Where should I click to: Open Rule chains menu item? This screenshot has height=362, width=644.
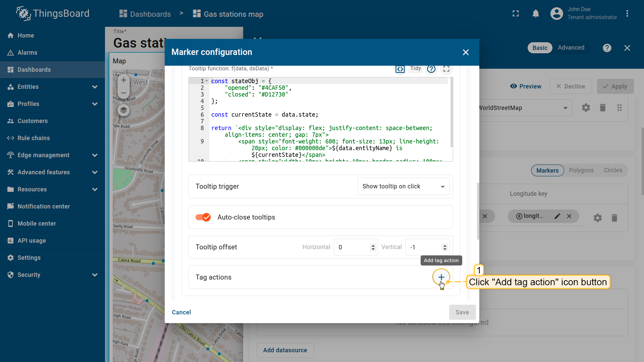pos(34,138)
